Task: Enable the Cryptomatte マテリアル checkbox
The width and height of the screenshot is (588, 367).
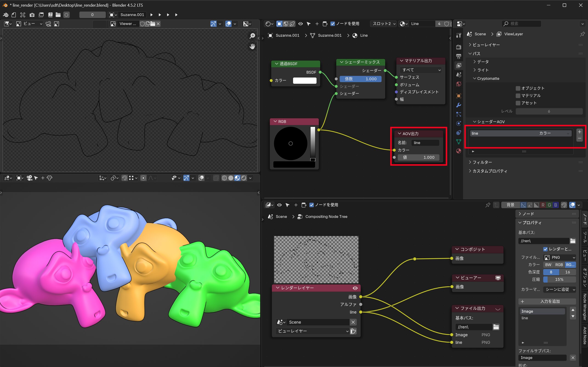Action: [518, 96]
